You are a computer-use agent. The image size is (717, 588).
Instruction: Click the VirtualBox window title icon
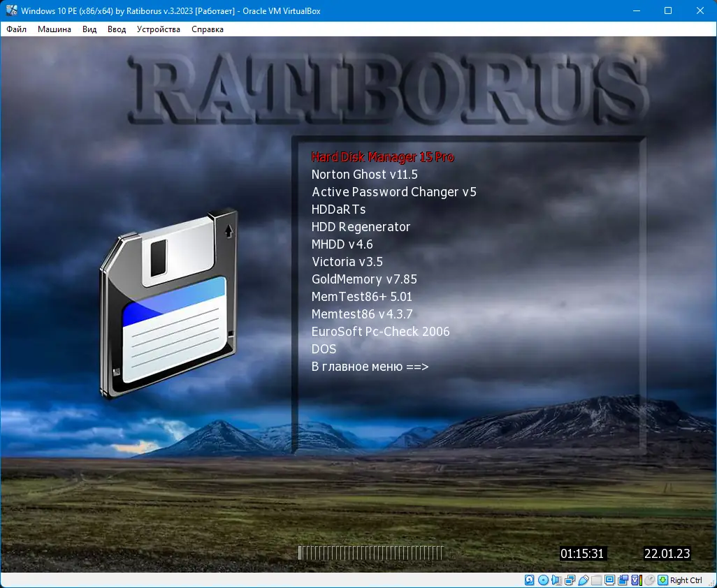pos(11,10)
